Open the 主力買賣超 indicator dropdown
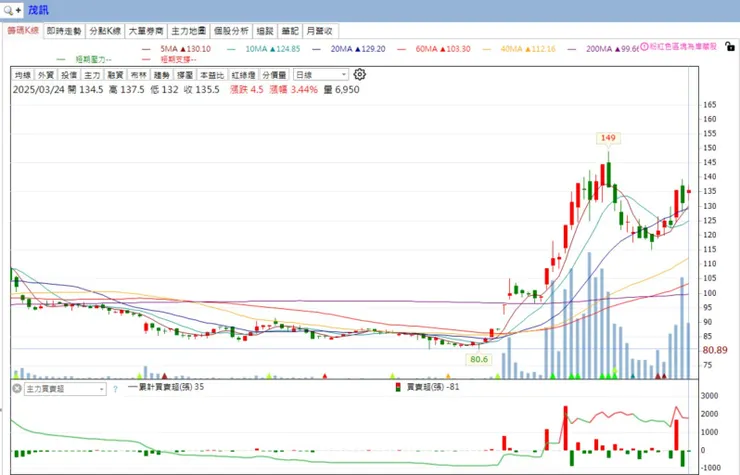Viewport: 740px width, 475px height. pos(65,389)
